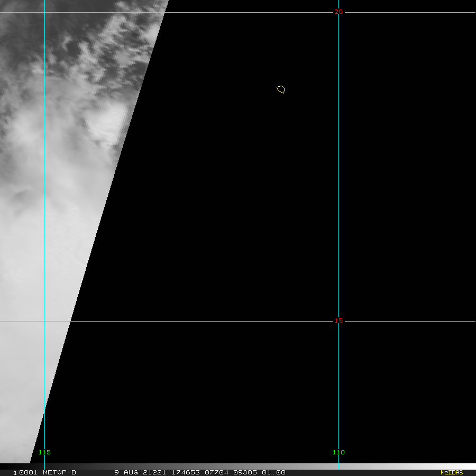Click the 174653 timestamp in status line
Screen dimensions: 476x476
pos(186,472)
